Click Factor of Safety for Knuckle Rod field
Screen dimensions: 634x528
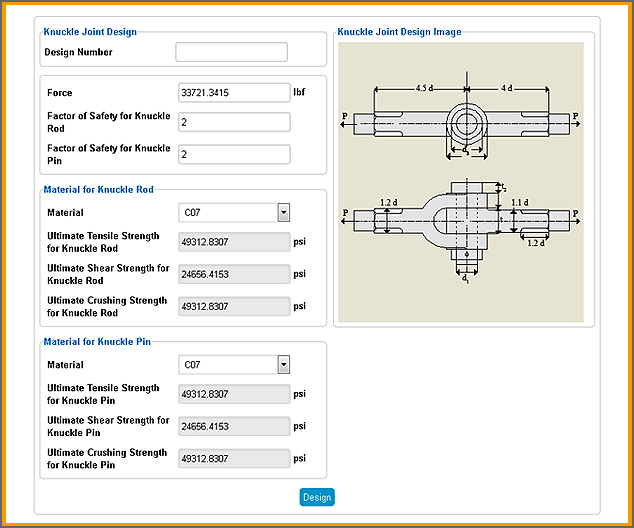tap(234, 122)
